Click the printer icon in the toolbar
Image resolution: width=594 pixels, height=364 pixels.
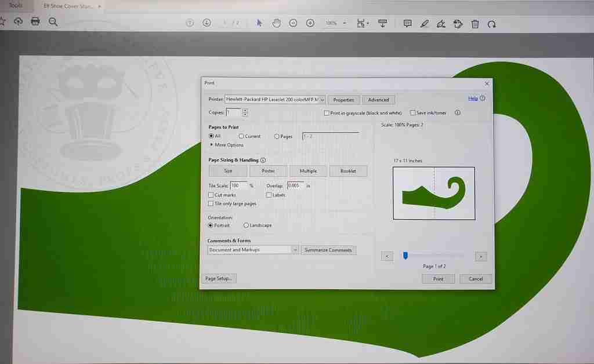(35, 21)
